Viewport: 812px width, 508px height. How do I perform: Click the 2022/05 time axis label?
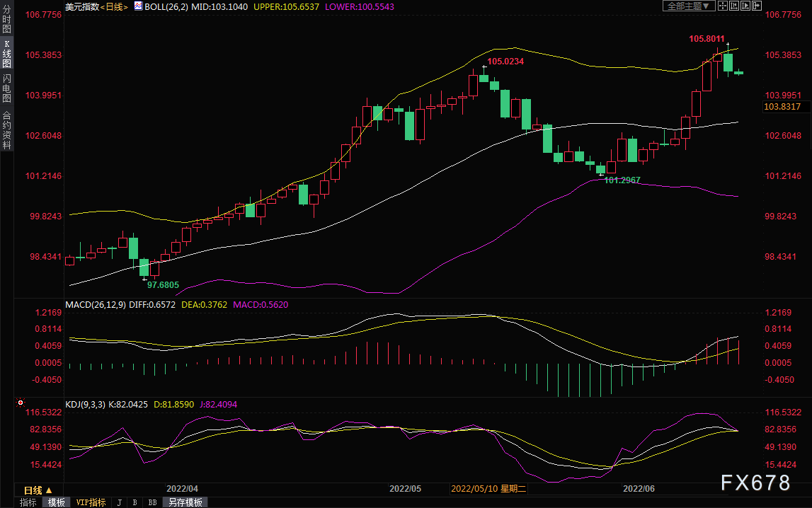click(x=406, y=489)
